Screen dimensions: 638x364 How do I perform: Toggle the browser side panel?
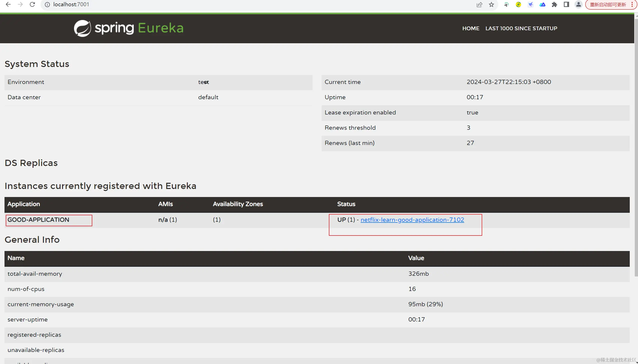566,4
